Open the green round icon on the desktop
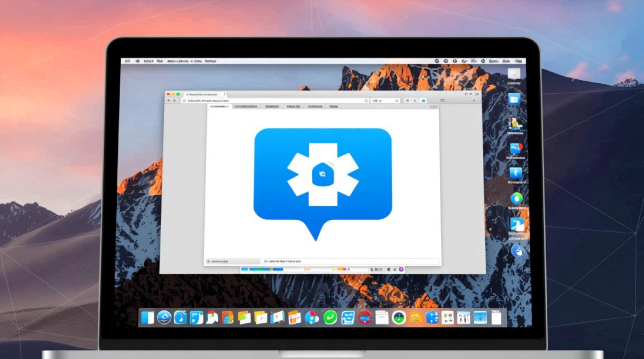The image size is (644, 359). pyautogui.click(x=517, y=198)
